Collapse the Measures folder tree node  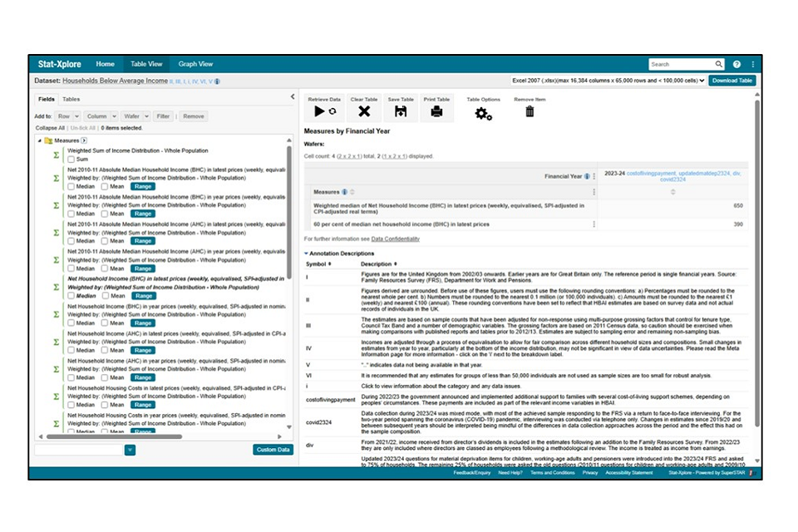[x=39, y=140]
